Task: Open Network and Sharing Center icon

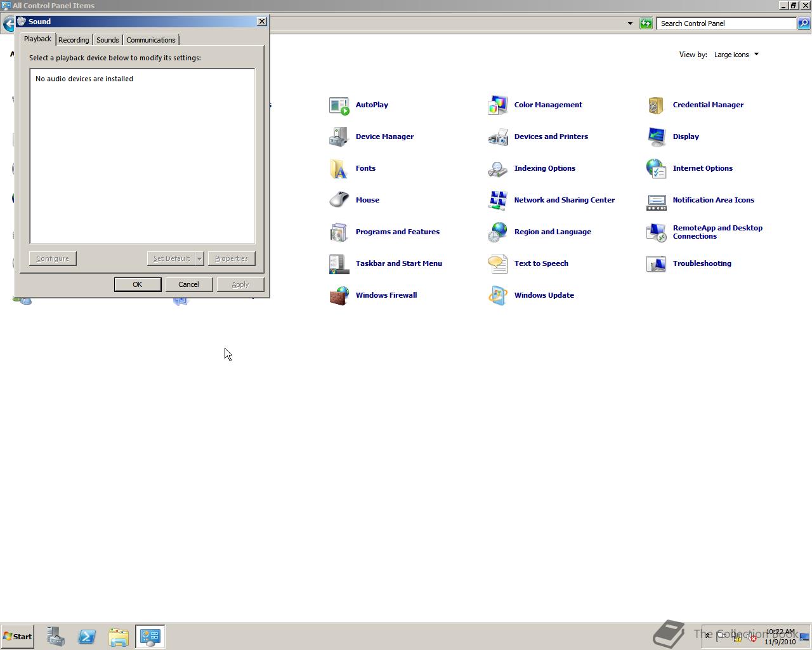Action: point(498,201)
